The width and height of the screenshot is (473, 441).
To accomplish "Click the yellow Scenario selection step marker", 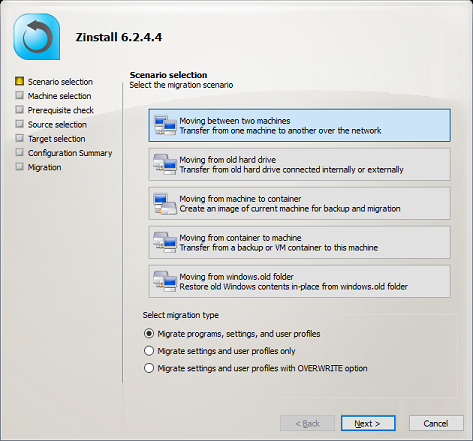I will [20, 81].
